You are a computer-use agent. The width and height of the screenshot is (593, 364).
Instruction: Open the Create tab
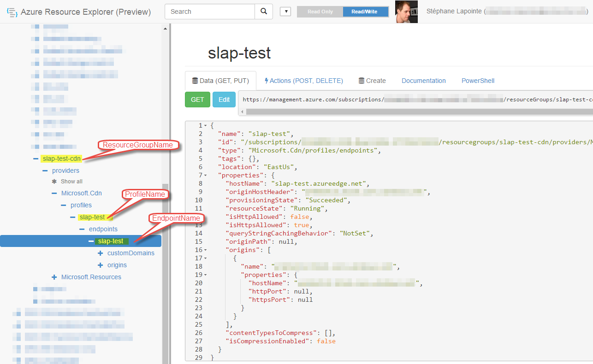372,81
